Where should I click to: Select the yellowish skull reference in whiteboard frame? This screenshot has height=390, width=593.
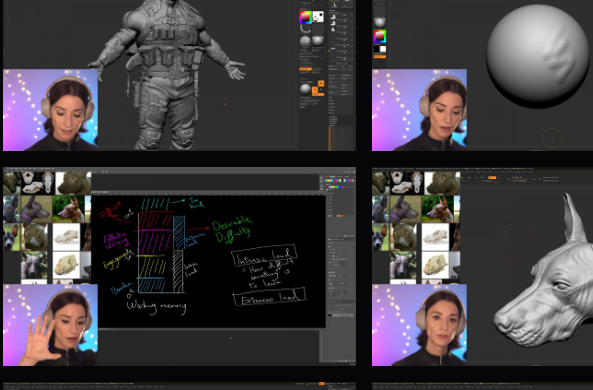tap(66, 264)
